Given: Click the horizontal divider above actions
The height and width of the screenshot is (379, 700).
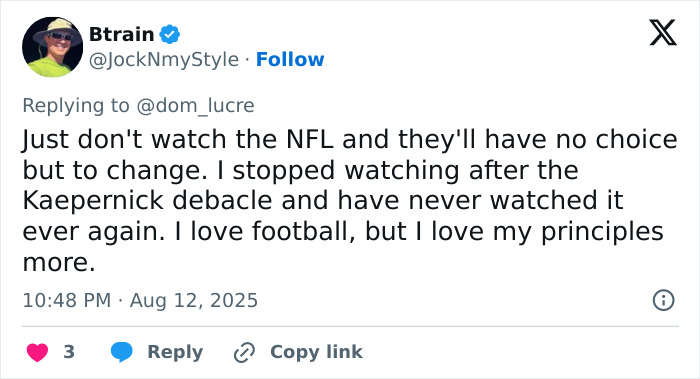Looking at the screenshot, I should (x=350, y=326).
